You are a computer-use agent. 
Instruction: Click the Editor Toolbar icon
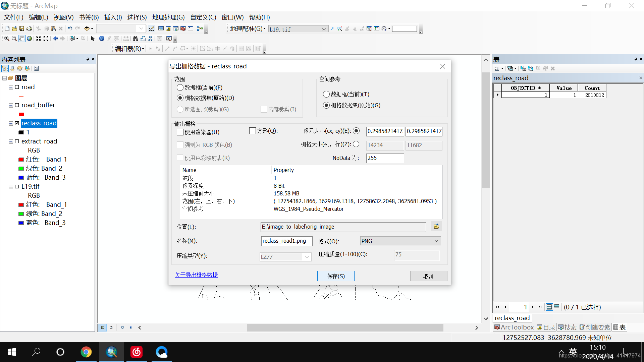tap(152, 28)
